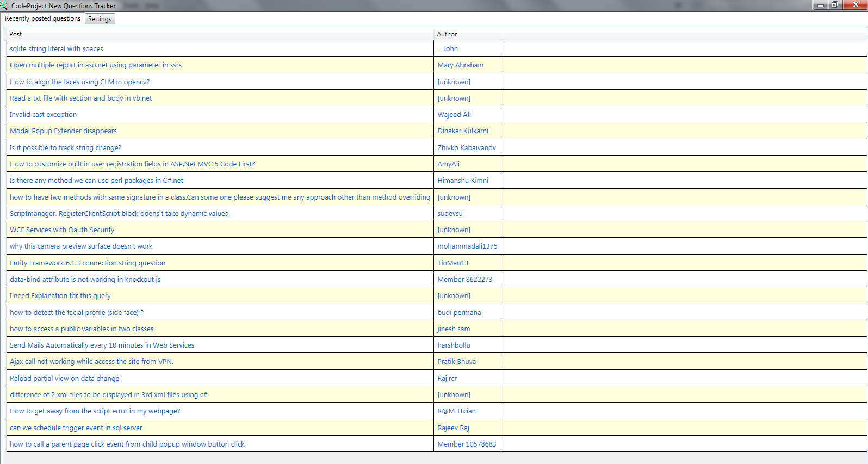Switch to the Settings tab
The width and height of the screenshot is (868, 464).
[100, 19]
